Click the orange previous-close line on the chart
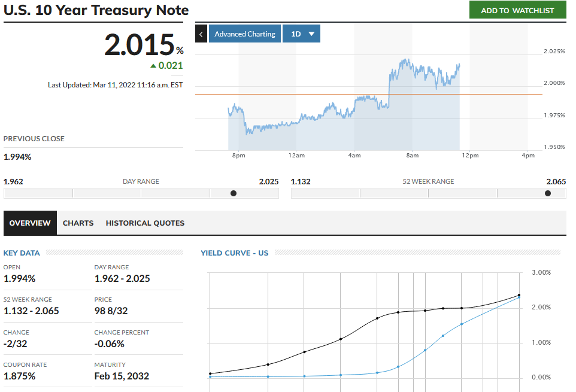 (368, 95)
